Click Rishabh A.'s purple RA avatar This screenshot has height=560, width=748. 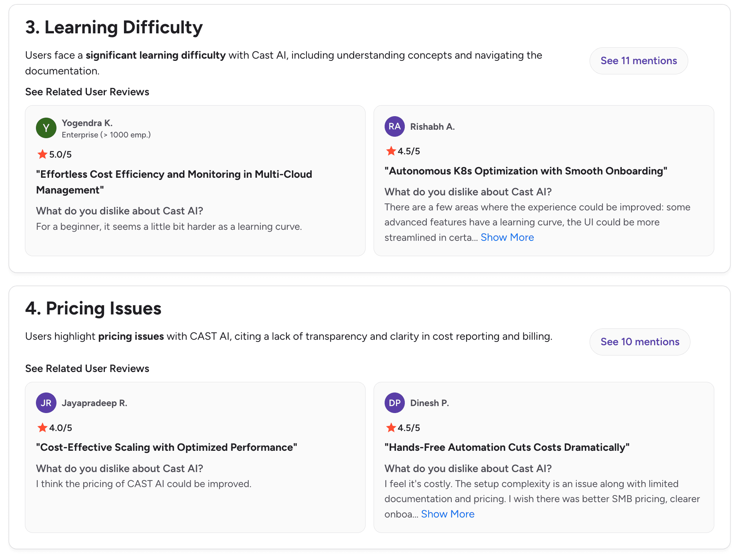tap(395, 126)
